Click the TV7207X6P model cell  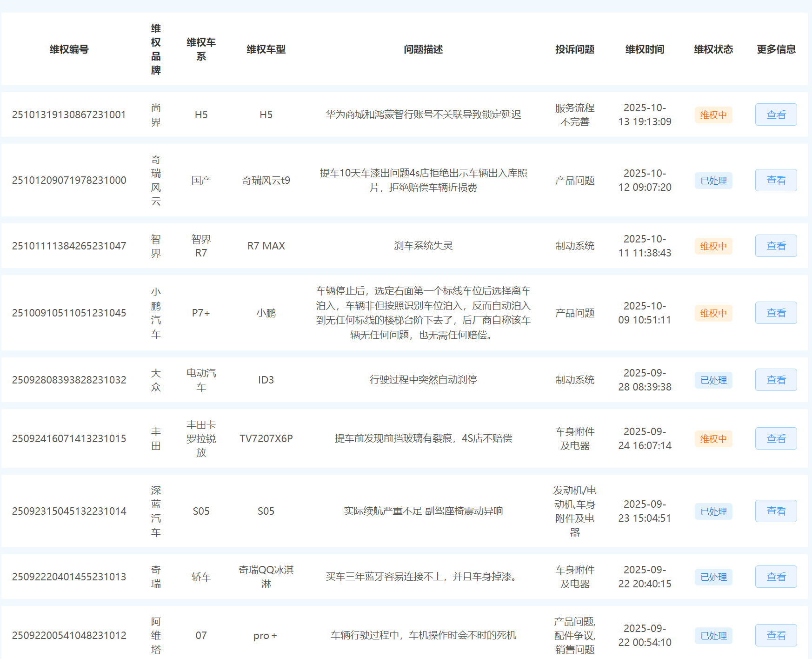[x=266, y=438]
